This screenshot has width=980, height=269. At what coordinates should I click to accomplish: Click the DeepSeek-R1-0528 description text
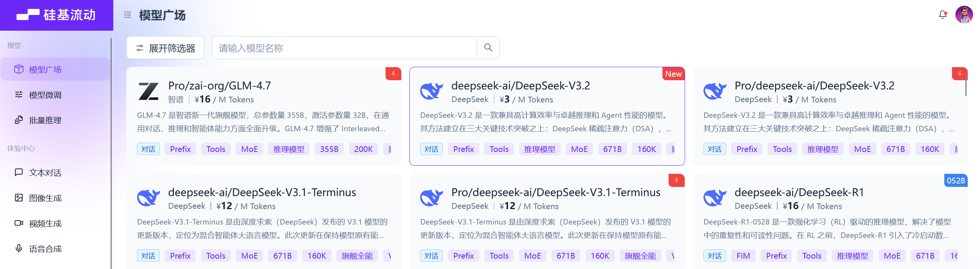point(827,228)
